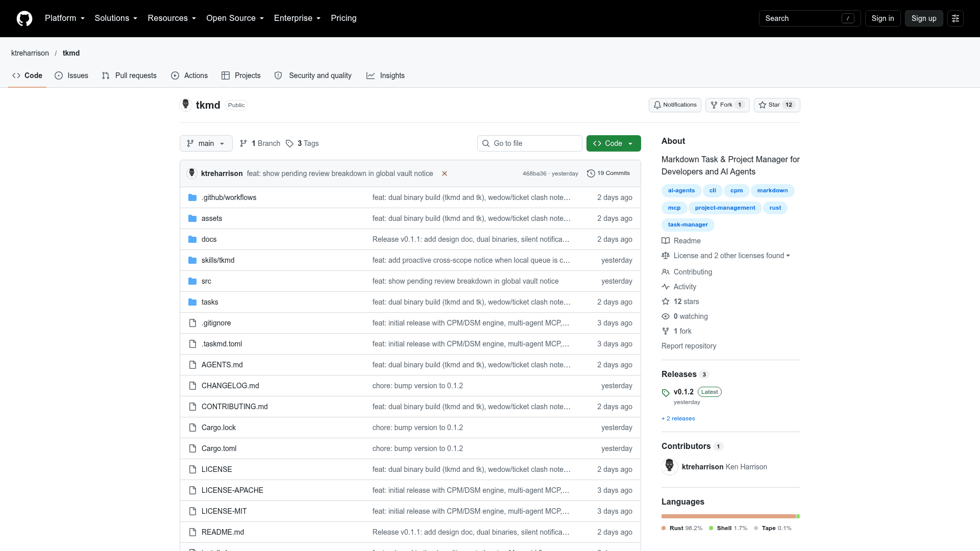Click the eye icon beside 0 watching
The height and width of the screenshot is (551, 980).
tap(666, 316)
